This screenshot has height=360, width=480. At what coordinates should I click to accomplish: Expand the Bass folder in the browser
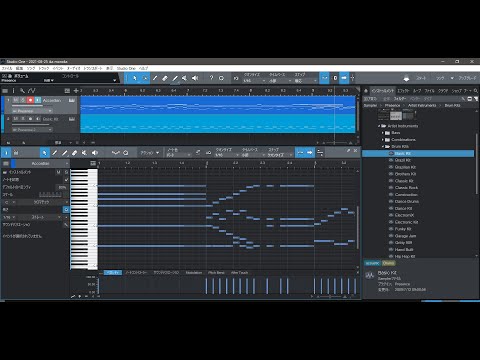[383, 133]
